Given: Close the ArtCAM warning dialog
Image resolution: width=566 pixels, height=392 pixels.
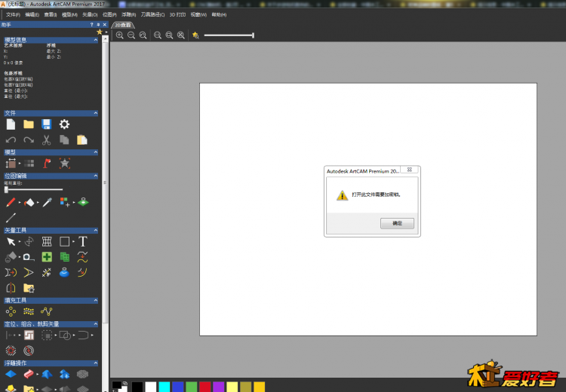Looking at the screenshot, I should point(409,170).
